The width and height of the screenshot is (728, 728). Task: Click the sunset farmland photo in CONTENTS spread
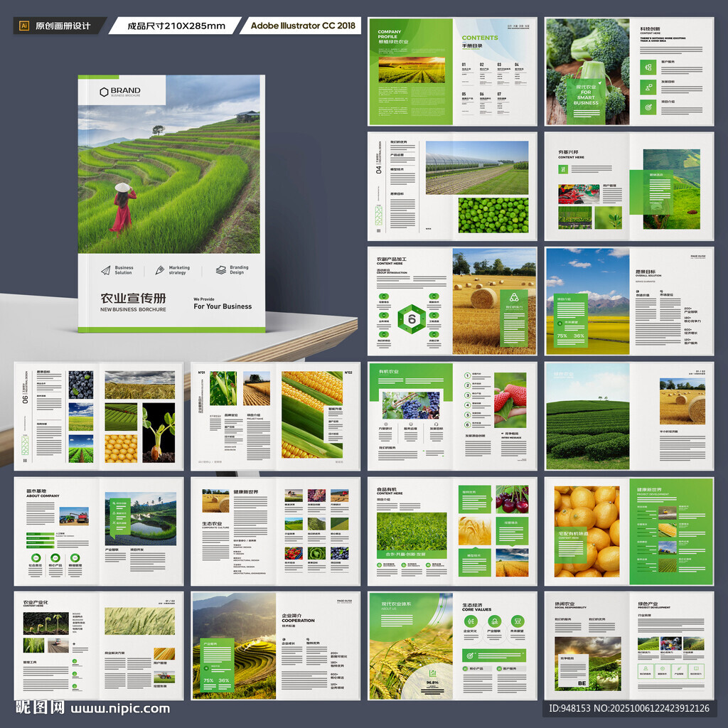click(x=412, y=70)
